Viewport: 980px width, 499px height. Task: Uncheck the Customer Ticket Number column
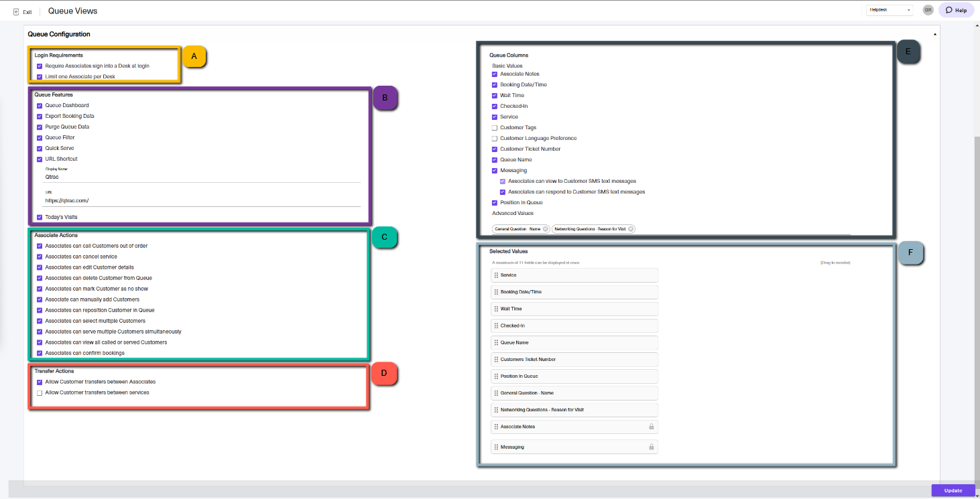(494, 149)
